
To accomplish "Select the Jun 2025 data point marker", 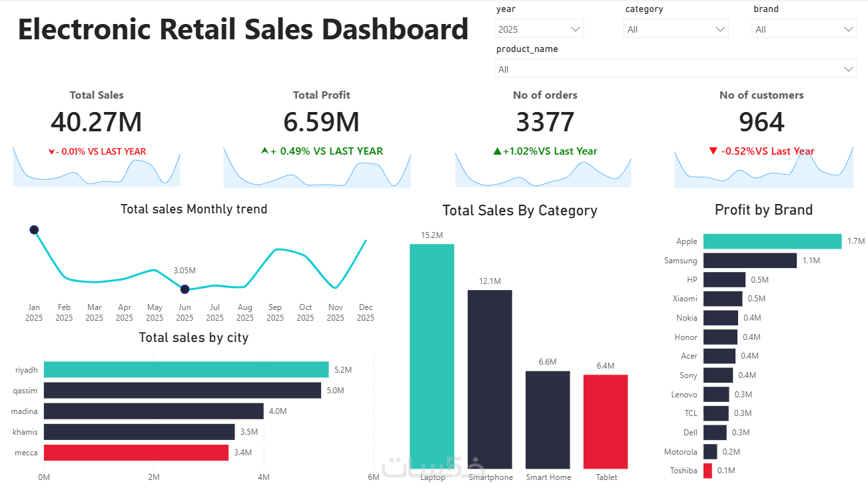I will [x=185, y=289].
